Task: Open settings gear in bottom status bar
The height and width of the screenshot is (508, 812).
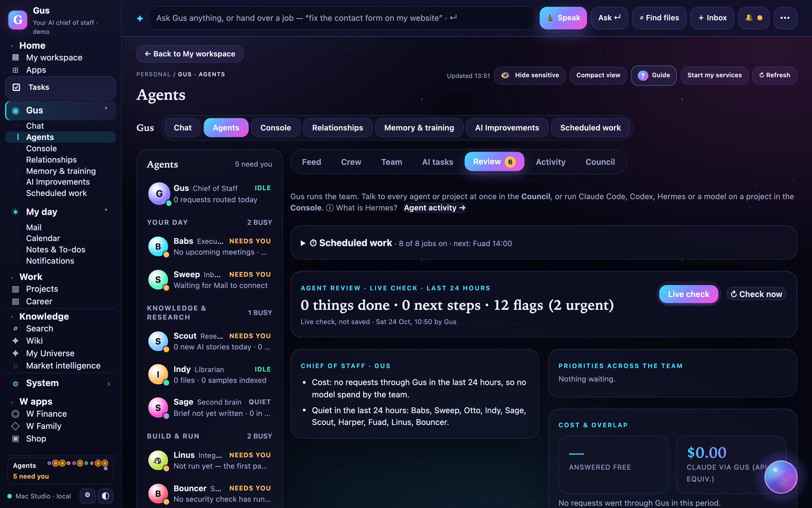Action: [x=87, y=495]
